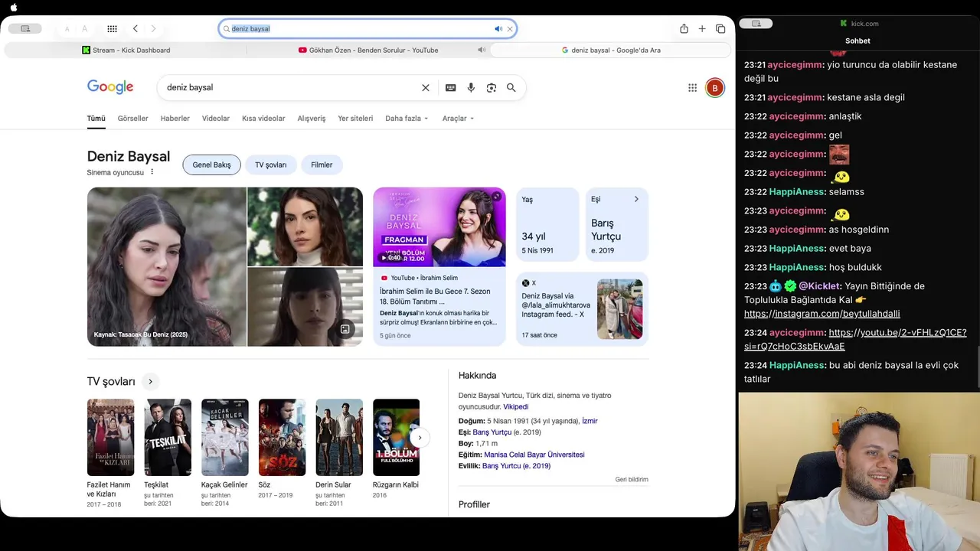Open the instagram.com/beytullahdalli chat link
The height and width of the screenshot is (551, 980).
pos(822,314)
